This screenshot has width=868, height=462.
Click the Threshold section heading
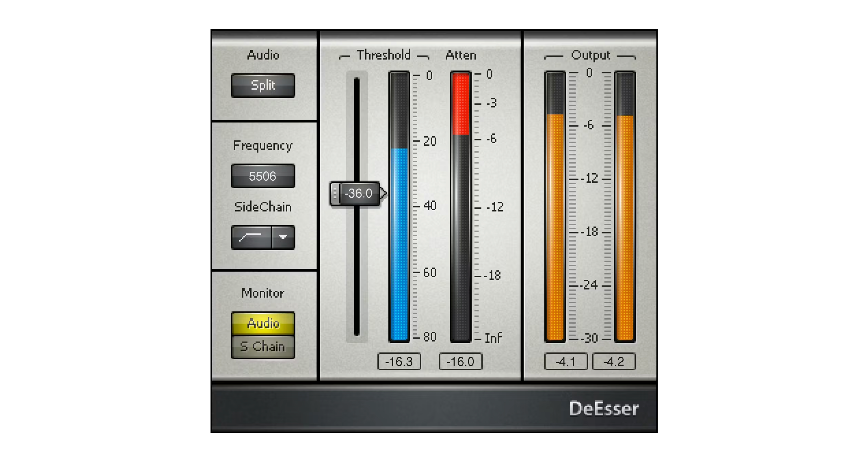[384, 55]
